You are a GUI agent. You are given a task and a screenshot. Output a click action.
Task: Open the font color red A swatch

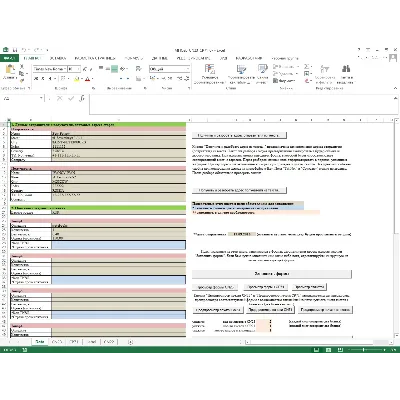(x=87, y=79)
